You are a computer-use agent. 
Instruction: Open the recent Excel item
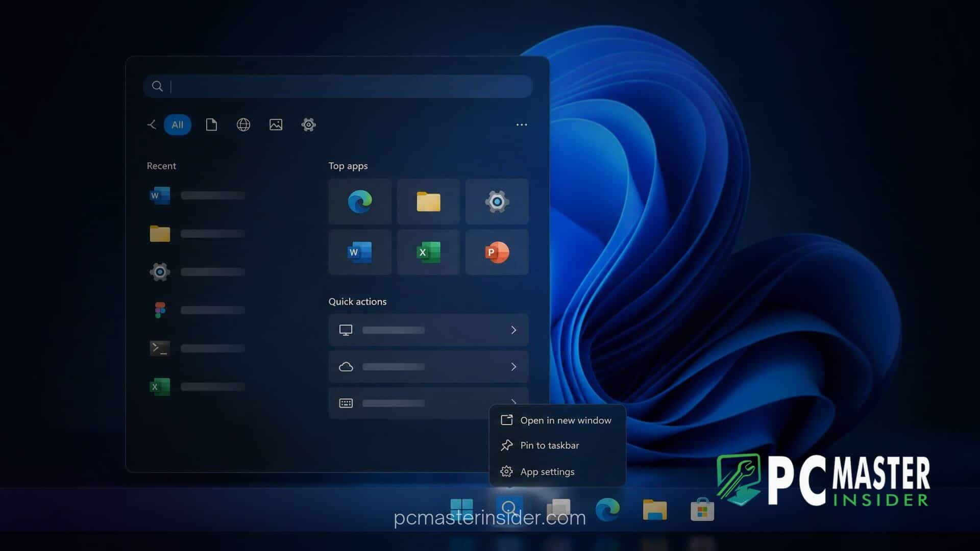tap(197, 387)
